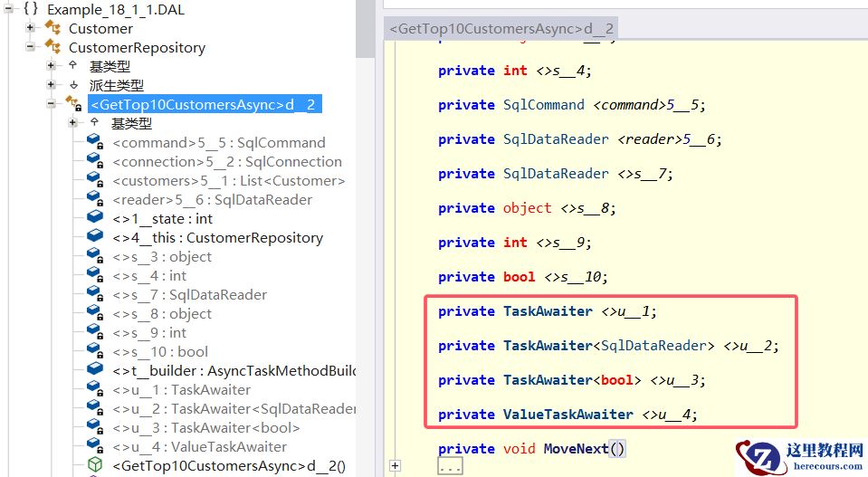Screen dimensions: 868x477
Task: Expand the collapsed MoveNext method body
Action: (x=395, y=465)
